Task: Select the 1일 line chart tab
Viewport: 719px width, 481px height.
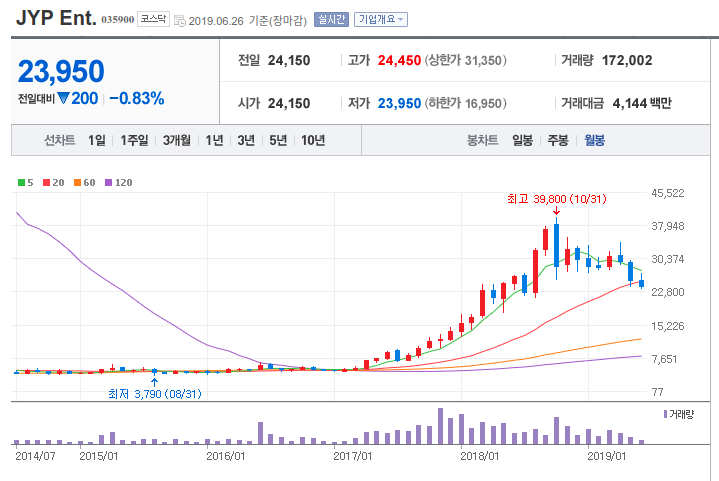Action: coord(97,140)
